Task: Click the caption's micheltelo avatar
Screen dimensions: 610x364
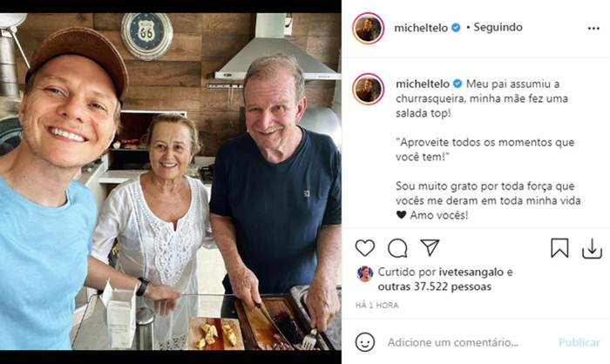Action: [368, 89]
